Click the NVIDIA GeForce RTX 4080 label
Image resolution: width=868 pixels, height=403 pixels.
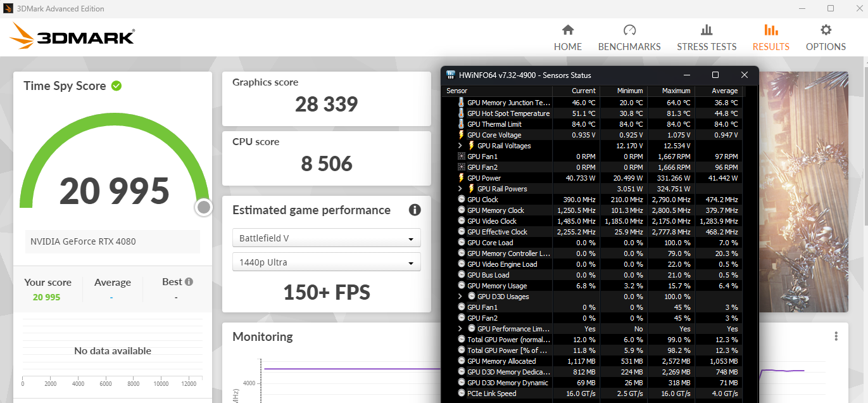pyautogui.click(x=83, y=241)
